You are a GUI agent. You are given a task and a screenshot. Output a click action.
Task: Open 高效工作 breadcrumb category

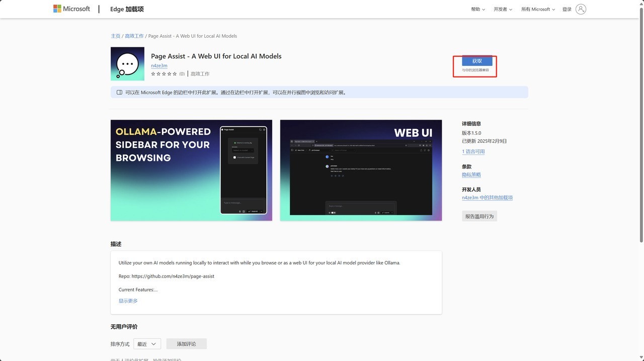(134, 36)
